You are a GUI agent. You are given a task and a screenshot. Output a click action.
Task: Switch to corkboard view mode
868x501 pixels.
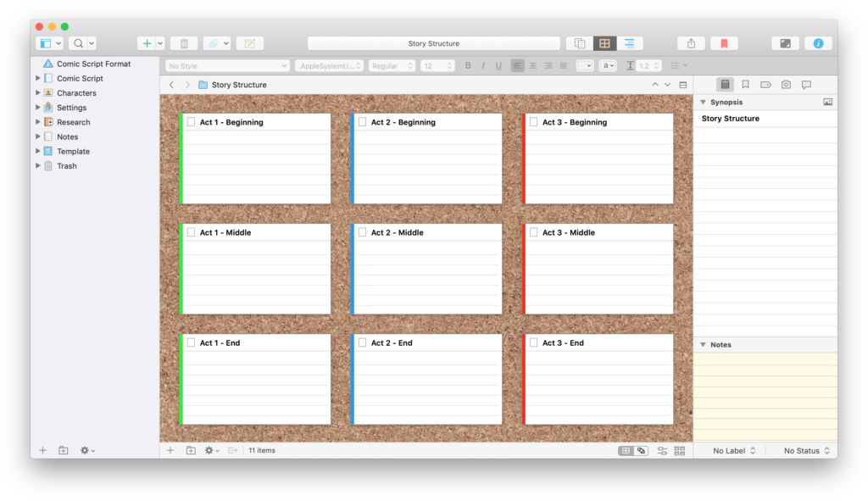click(x=604, y=43)
